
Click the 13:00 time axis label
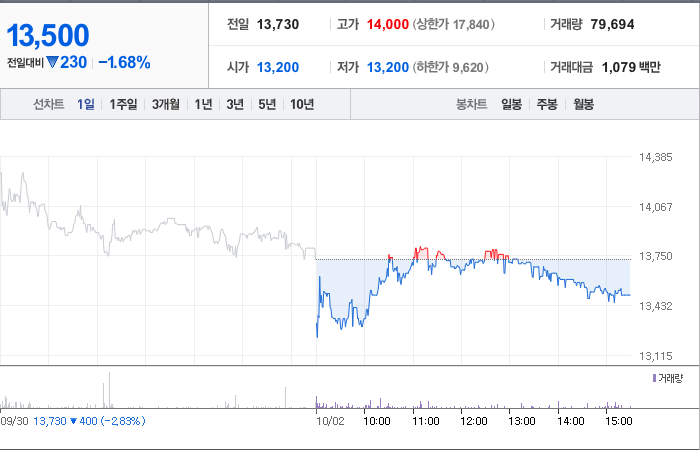click(522, 421)
